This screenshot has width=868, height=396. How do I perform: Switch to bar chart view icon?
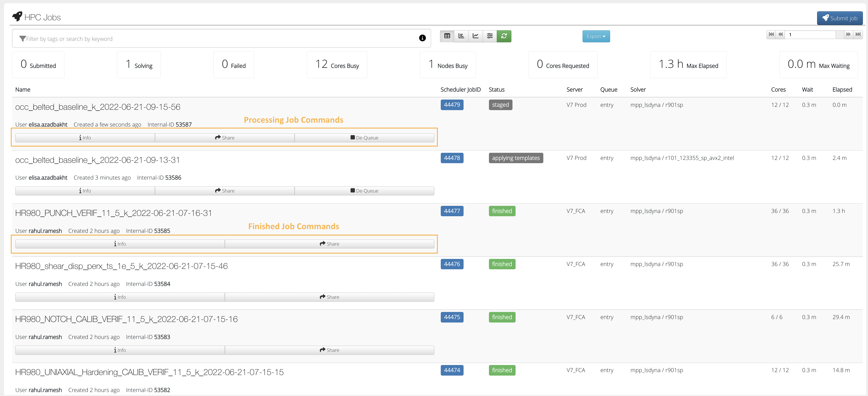tap(461, 36)
